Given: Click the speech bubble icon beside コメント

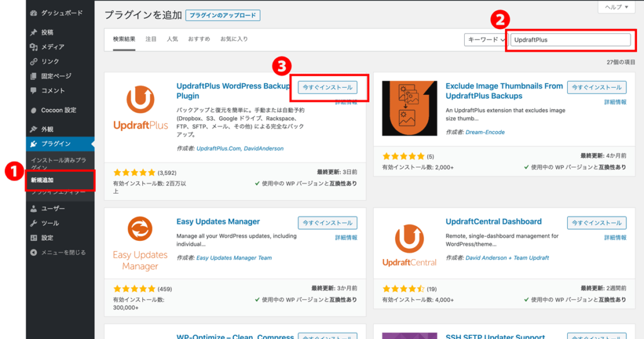Looking at the screenshot, I should pyautogui.click(x=34, y=91).
